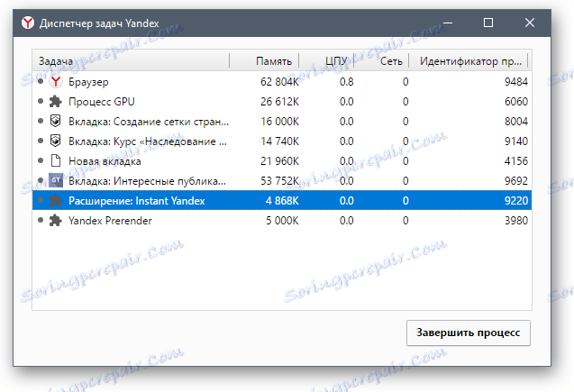Viewport: 574px width, 392px height.
Task: Click puzzle icon of Instant Yandex extension
Action: (x=55, y=201)
